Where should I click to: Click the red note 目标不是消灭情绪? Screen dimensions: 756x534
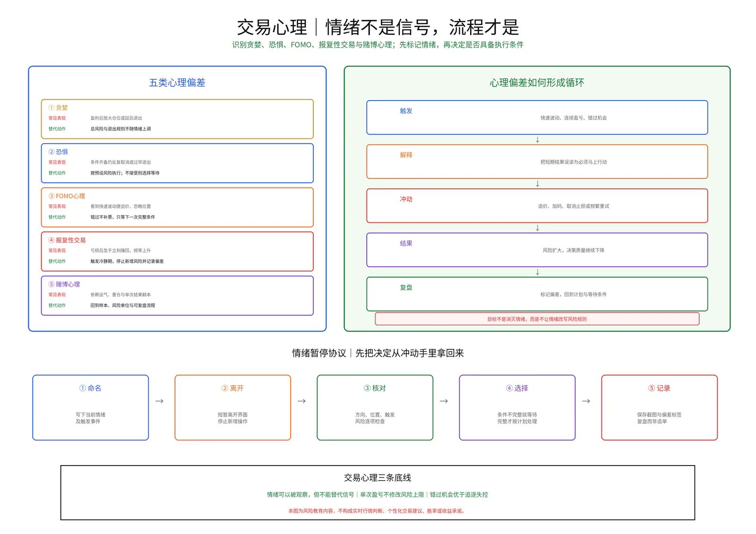[537, 319]
